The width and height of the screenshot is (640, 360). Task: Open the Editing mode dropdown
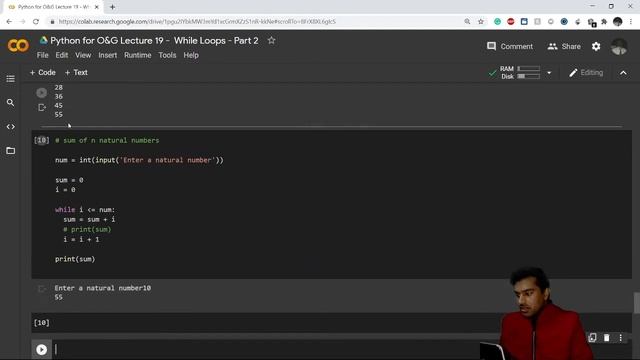coord(586,73)
